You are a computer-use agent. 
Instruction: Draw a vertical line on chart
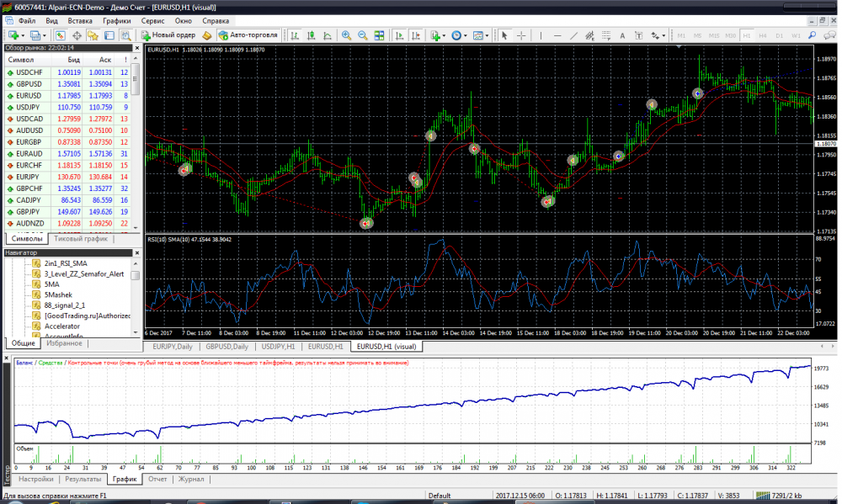coord(541,35)
